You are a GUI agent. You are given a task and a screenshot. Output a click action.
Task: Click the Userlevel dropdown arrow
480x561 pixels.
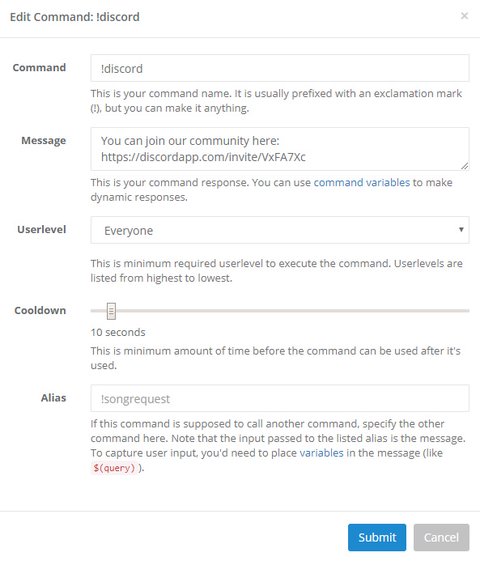(461, 229)
